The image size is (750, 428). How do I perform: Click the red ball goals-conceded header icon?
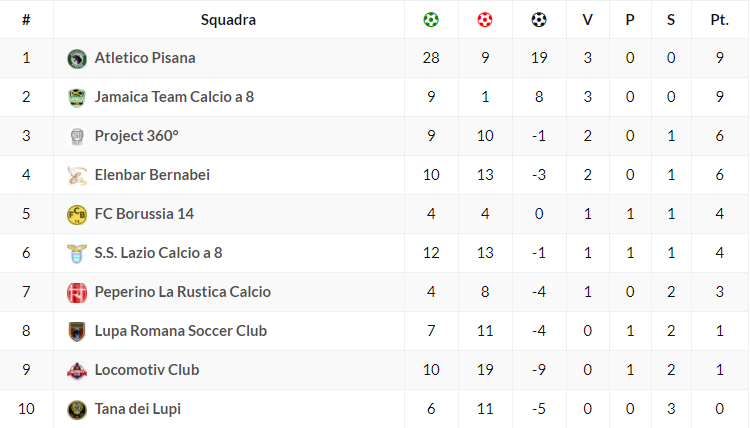pos(485,19)
